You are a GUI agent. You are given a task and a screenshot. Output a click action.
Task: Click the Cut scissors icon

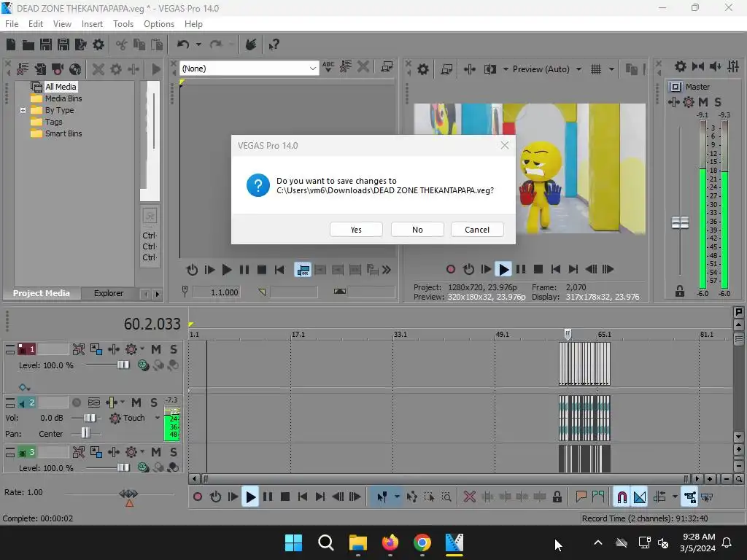(122, 44)
